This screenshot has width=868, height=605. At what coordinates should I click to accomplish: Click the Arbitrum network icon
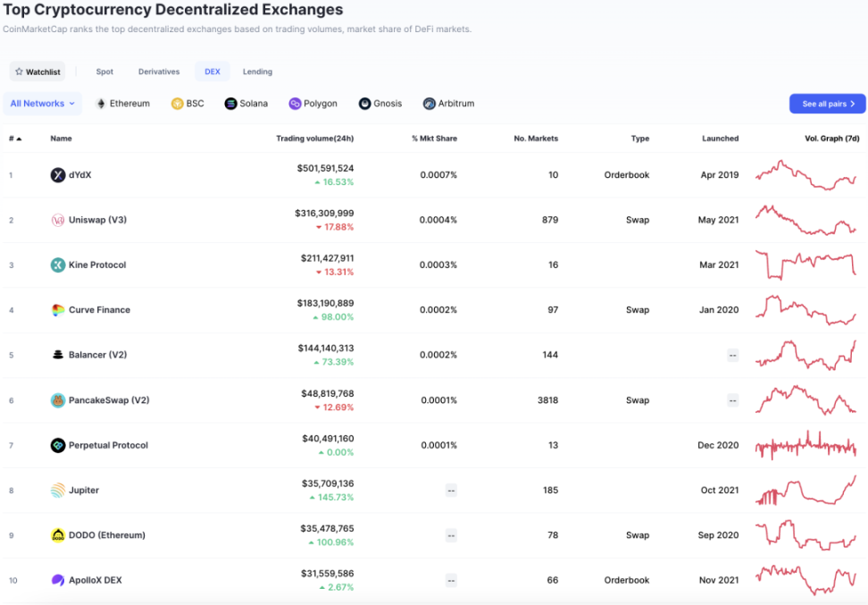click(429, 104)
